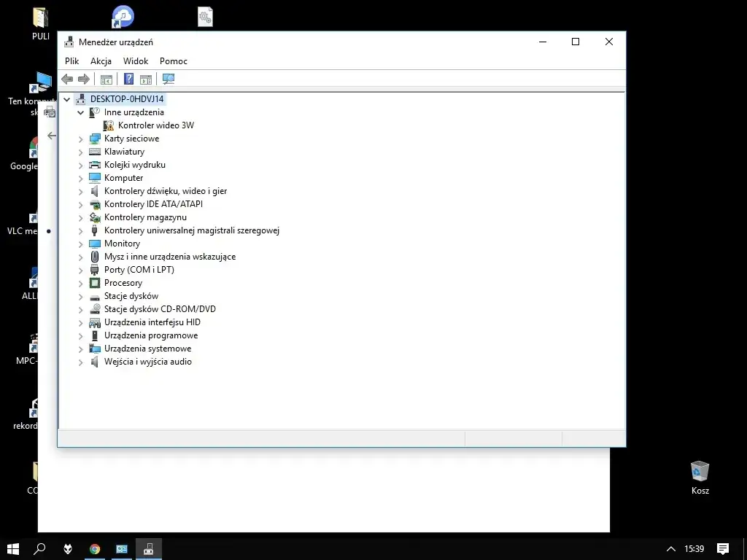Expand Kontrolery dźwięku, wideo i gier
This screenshot has height=560, width=747.
point(80,192)
